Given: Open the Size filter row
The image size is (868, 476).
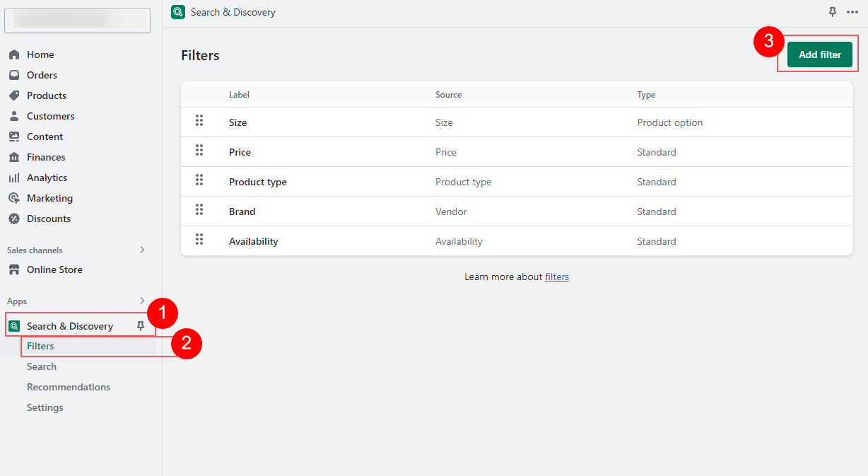Looking at the screenshot, I should [517, 122].
